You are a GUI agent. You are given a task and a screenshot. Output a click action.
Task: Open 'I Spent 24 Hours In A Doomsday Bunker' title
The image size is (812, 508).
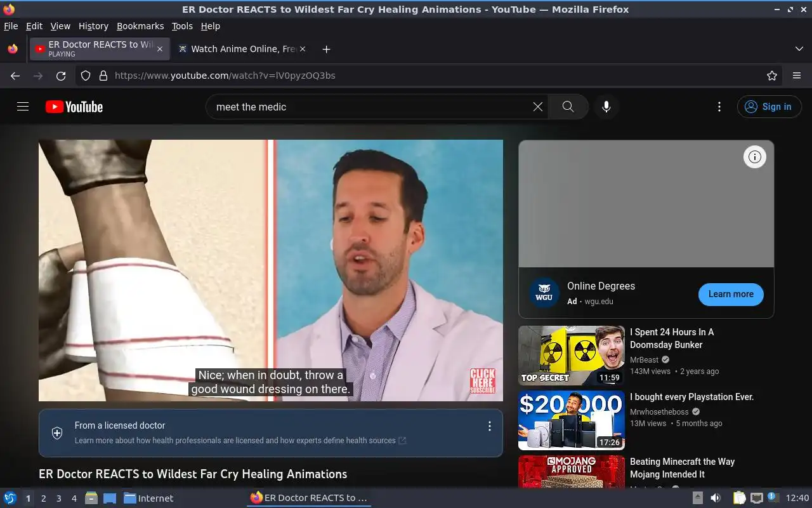(672, 338)
